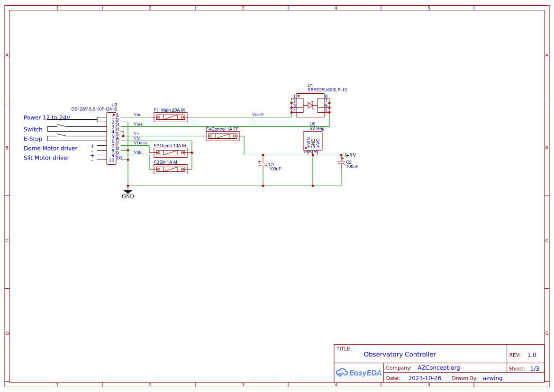The height and width of the screenshot is (392, 554).
Task: Click the EasyEDA logo in title block
Action: (359, 373)
